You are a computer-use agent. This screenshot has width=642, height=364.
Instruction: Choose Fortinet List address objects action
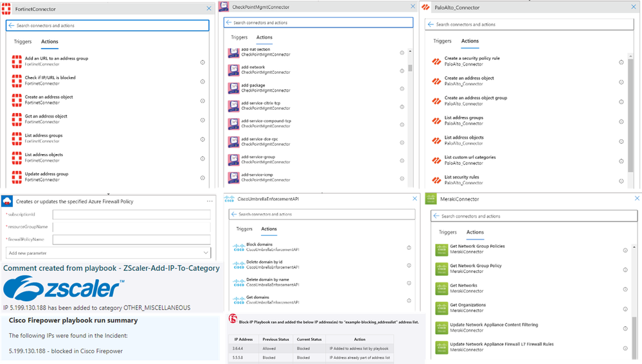pyautogui.click(x=109, y=157)
